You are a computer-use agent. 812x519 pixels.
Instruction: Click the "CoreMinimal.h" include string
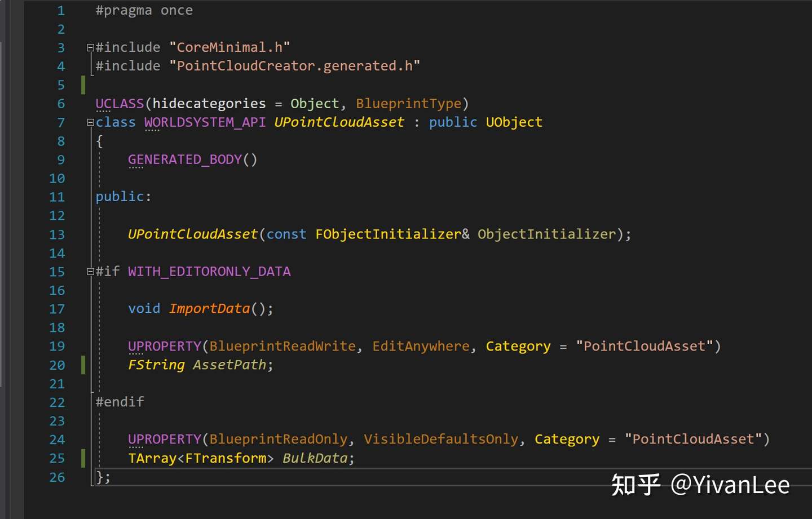[x=230, y=47]
